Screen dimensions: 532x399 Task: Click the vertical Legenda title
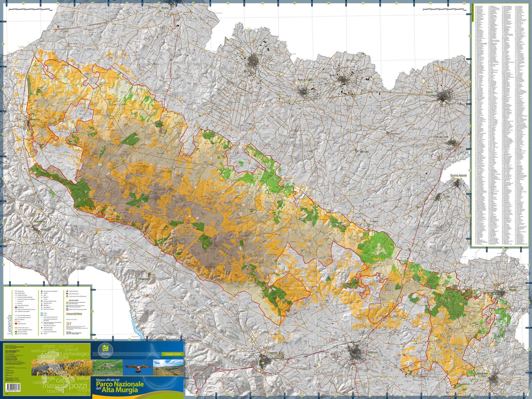10,325
